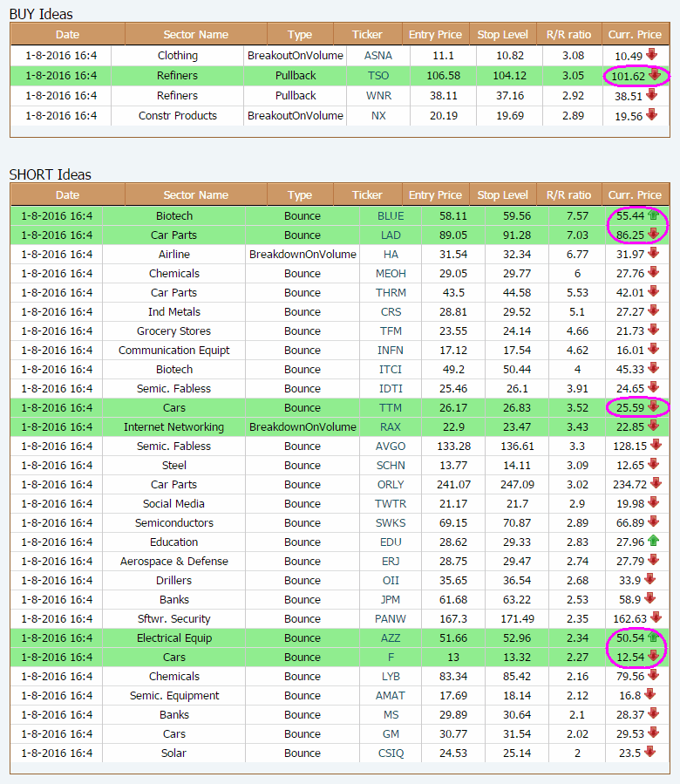Viewport: 680px width, 784px height.
Task: Select the Communication Equipt sector cell
Action: click(x=174, y=350)
